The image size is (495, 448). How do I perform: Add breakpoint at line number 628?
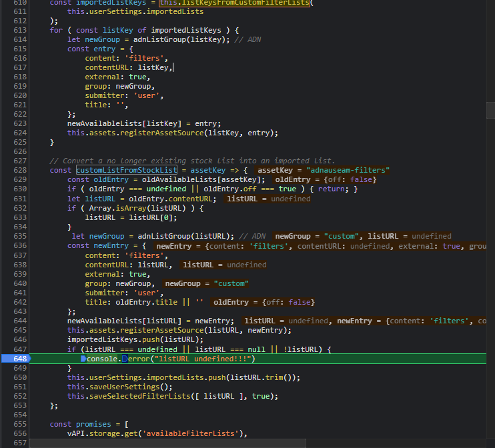click(x=20, y=170)
